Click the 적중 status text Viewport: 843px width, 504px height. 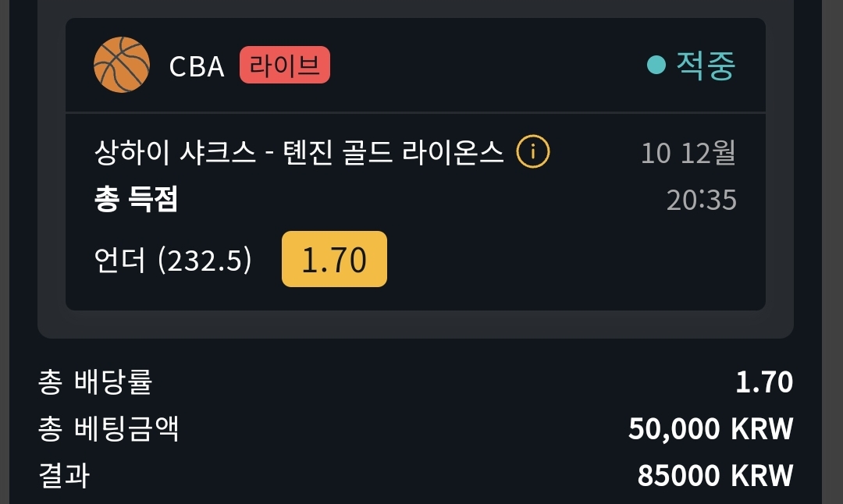click(x=705, y=66)
